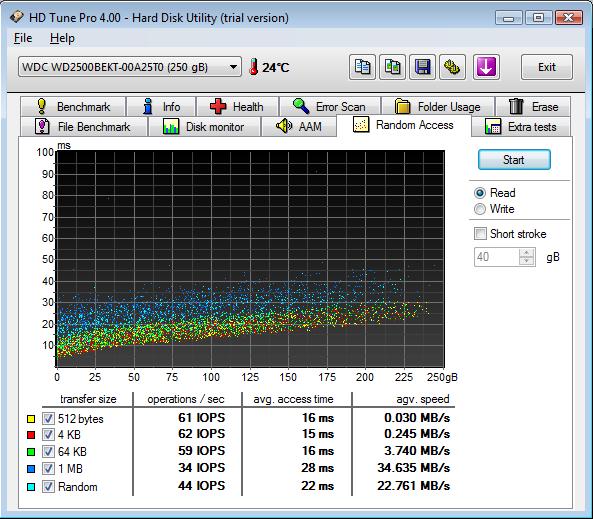Enable the Short stroke checkbox

480,233
